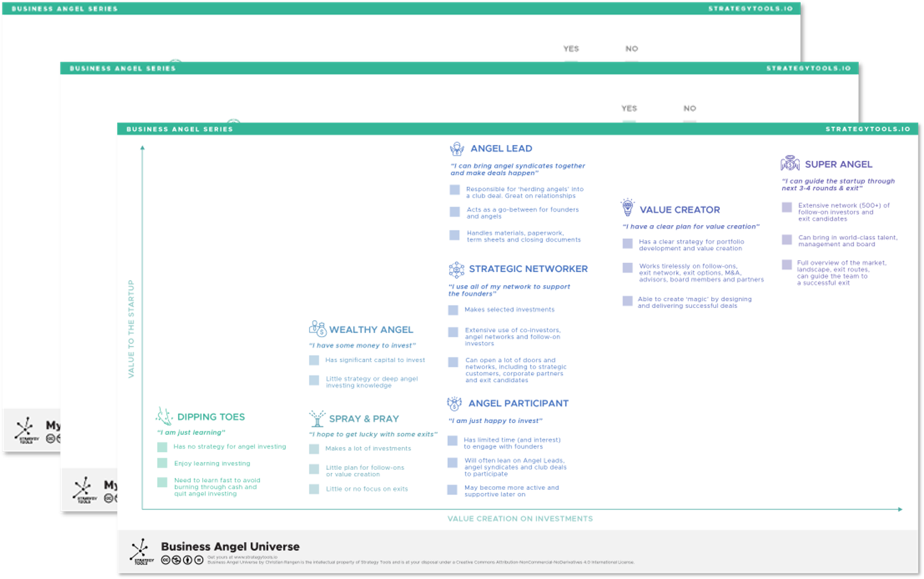Viewport: 924px width, 579px height.
Task: Check 'Acts as a go-between for founders' box
Action: click(455, 212)
